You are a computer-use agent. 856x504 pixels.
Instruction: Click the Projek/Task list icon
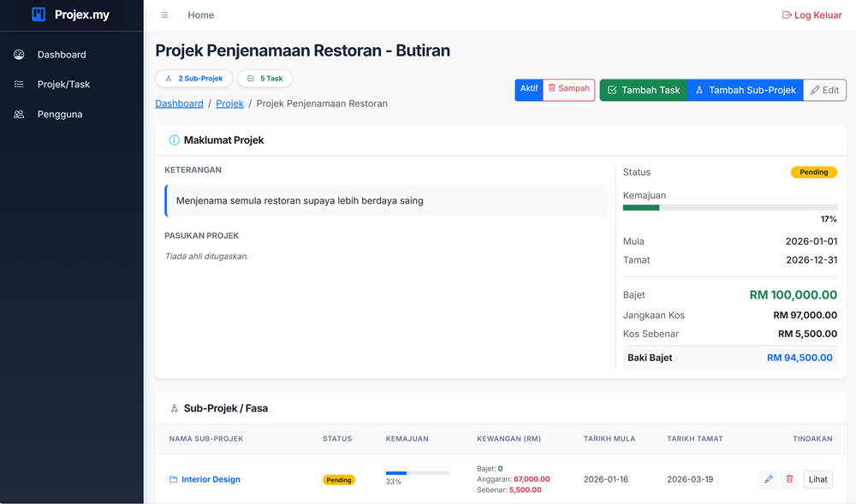click(19, 85)
